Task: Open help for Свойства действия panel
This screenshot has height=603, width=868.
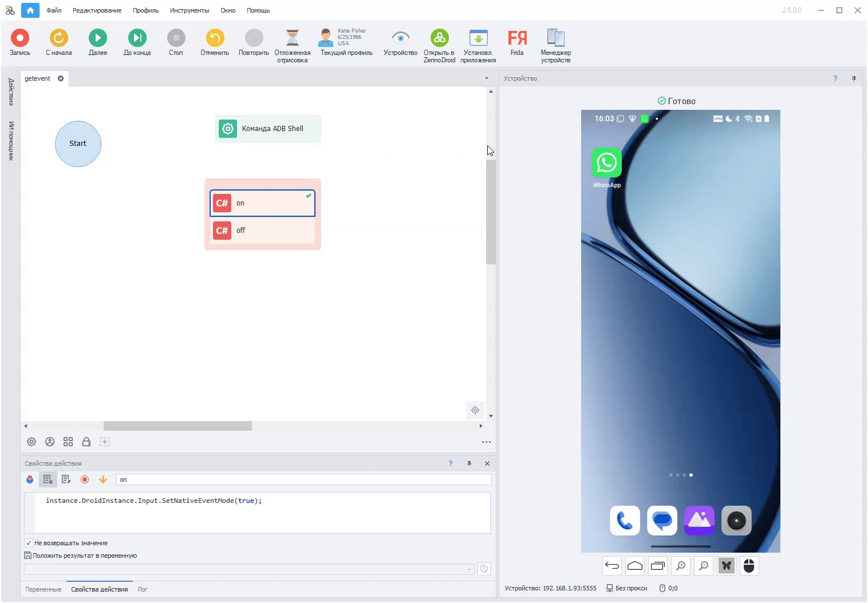Action: tap(451, 463)
